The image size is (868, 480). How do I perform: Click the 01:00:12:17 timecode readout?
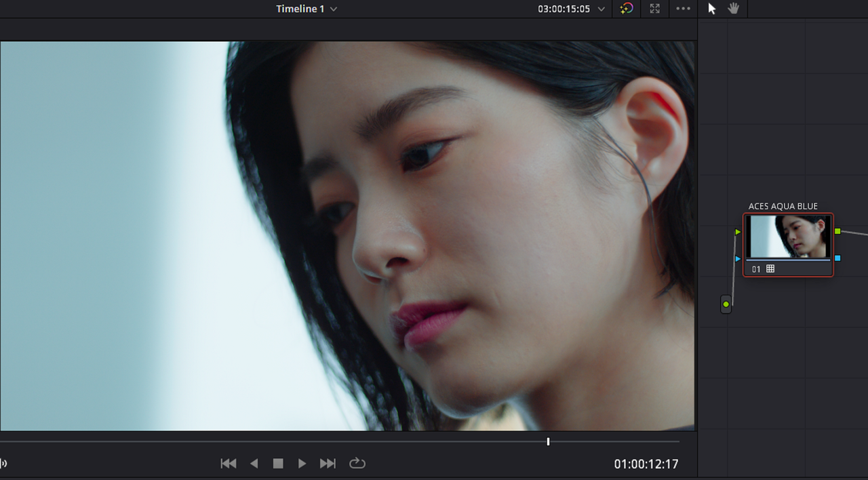646,464
